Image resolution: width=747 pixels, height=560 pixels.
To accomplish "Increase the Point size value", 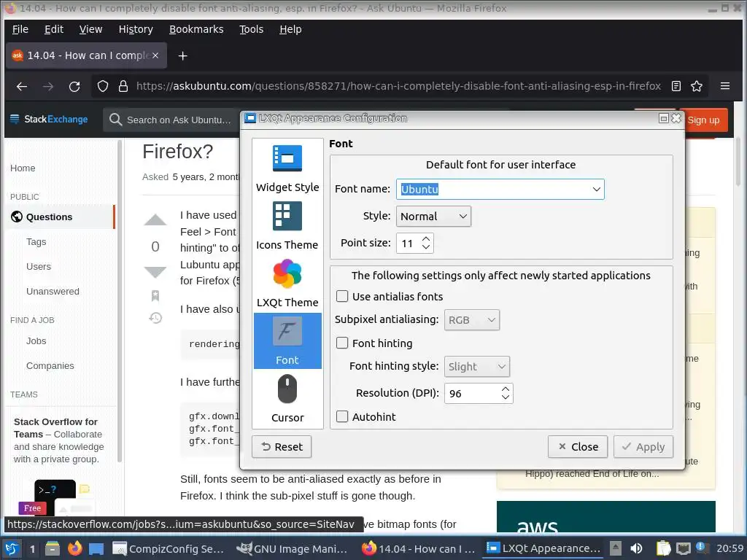I will [426, 238].
